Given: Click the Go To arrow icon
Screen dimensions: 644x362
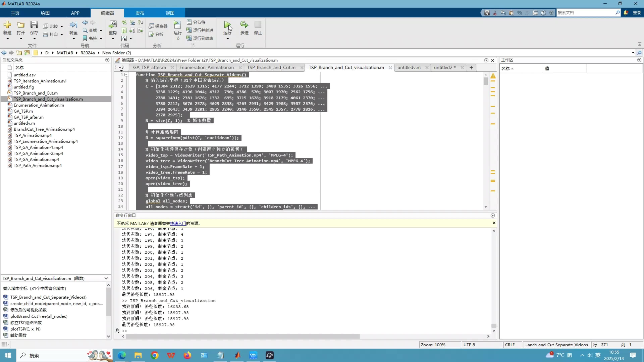Looking at the screenshot, I should click(73, 25).
